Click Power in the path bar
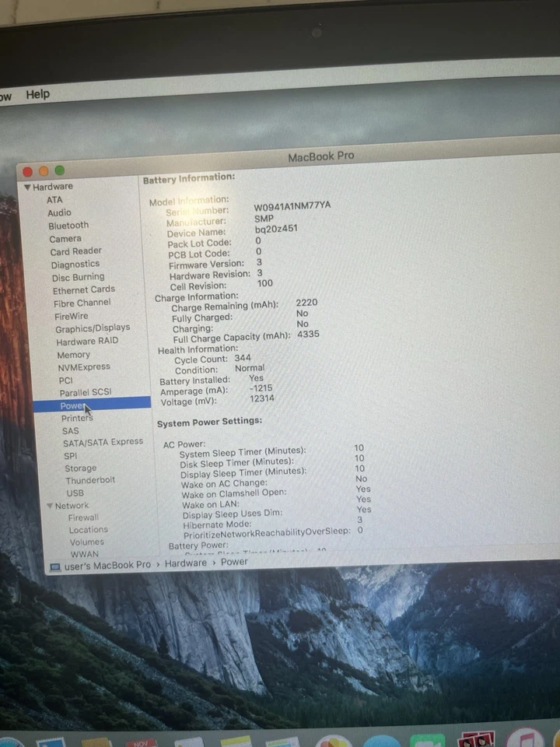The height and width of the screenshot is (747, 560). coord(234,562)
